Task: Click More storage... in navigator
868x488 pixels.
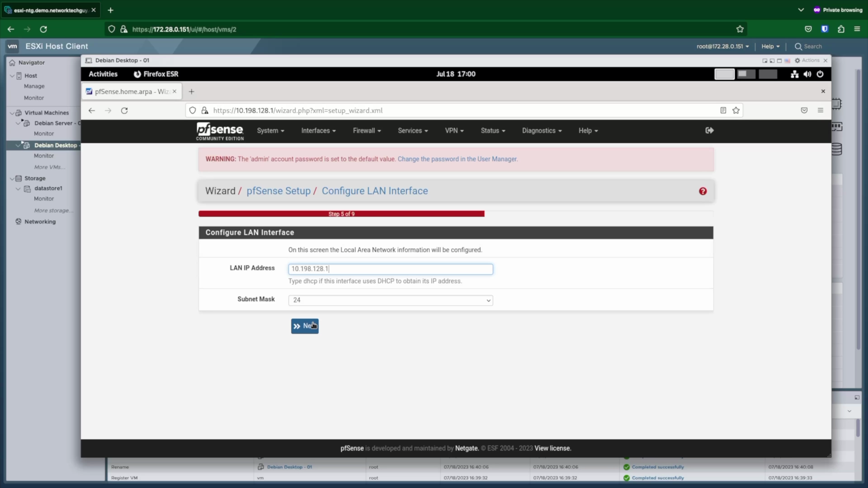Action: click(x=53, y=211)
